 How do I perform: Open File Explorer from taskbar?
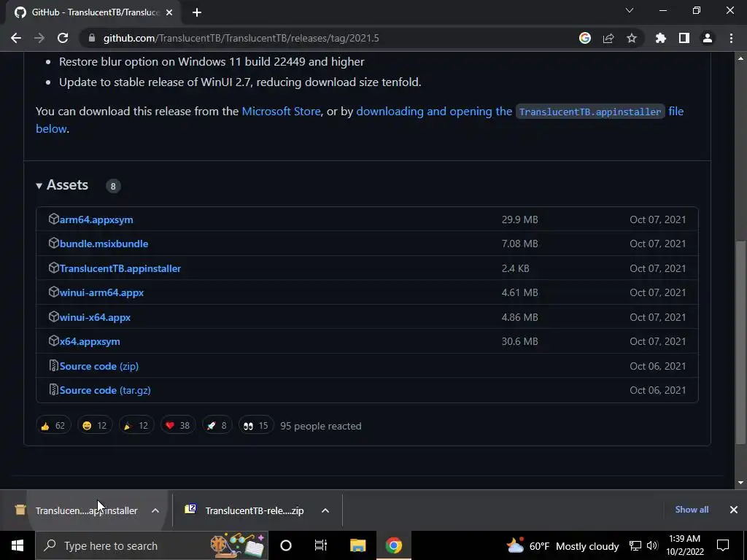pyautogui.click(x=357, y=545)
